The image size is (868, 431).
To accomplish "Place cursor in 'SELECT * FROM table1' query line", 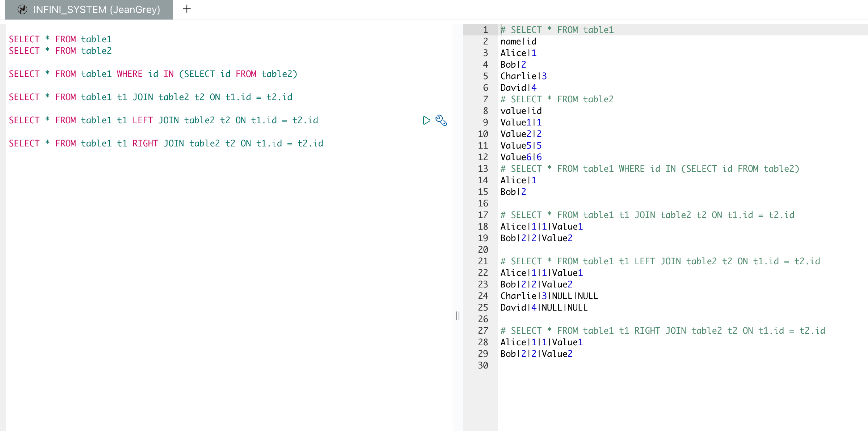I will pos(60,39).
